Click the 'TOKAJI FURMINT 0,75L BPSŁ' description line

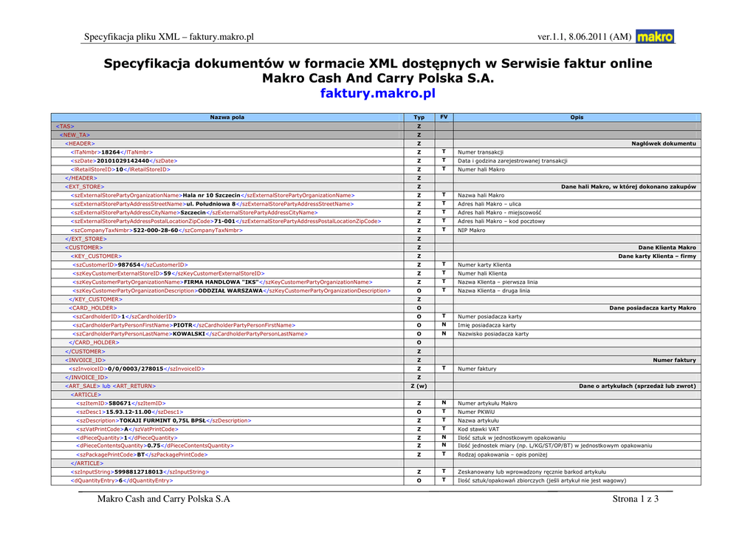(163, 420)
